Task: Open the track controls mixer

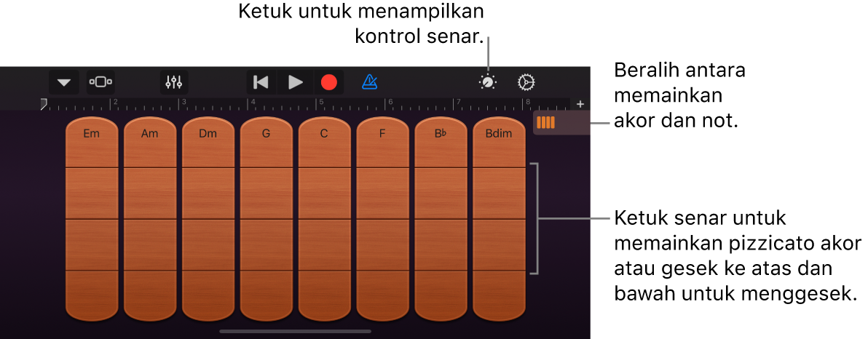Action: (174, 82)
